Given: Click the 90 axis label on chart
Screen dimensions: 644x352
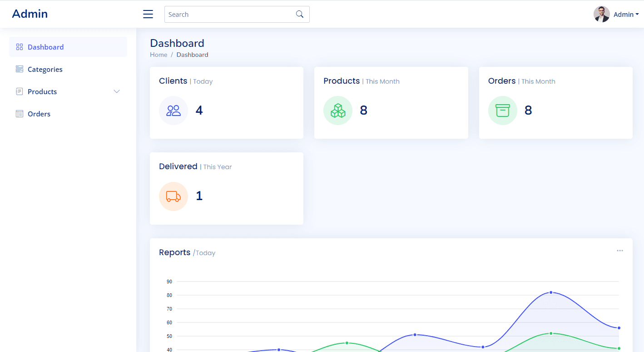Looking at the screenshot, I should 169,282.
